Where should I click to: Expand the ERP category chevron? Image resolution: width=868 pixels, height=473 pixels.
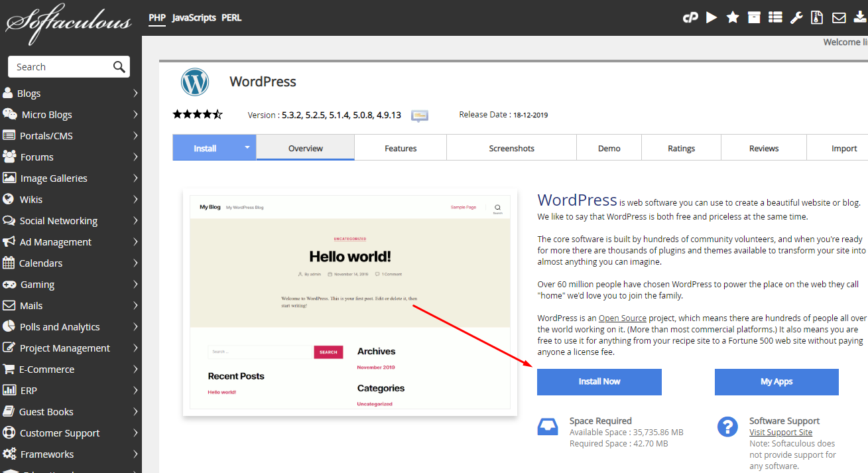coord(135,390)
